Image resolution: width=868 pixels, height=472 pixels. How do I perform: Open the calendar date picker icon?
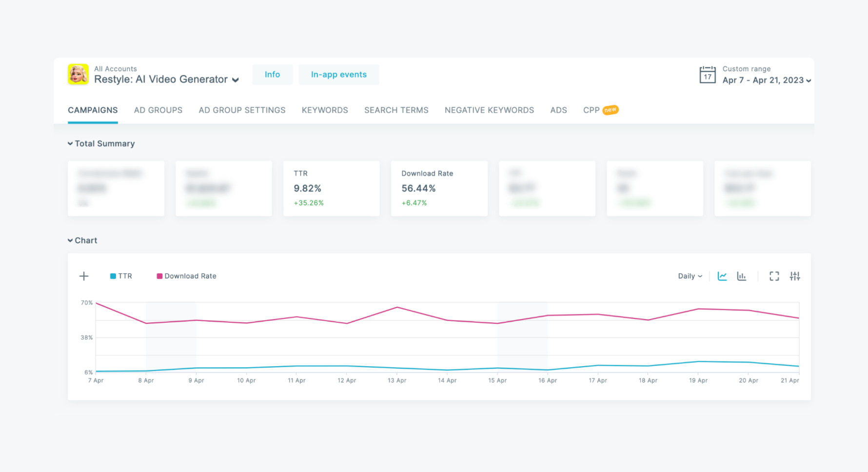(x=707, y=75)
